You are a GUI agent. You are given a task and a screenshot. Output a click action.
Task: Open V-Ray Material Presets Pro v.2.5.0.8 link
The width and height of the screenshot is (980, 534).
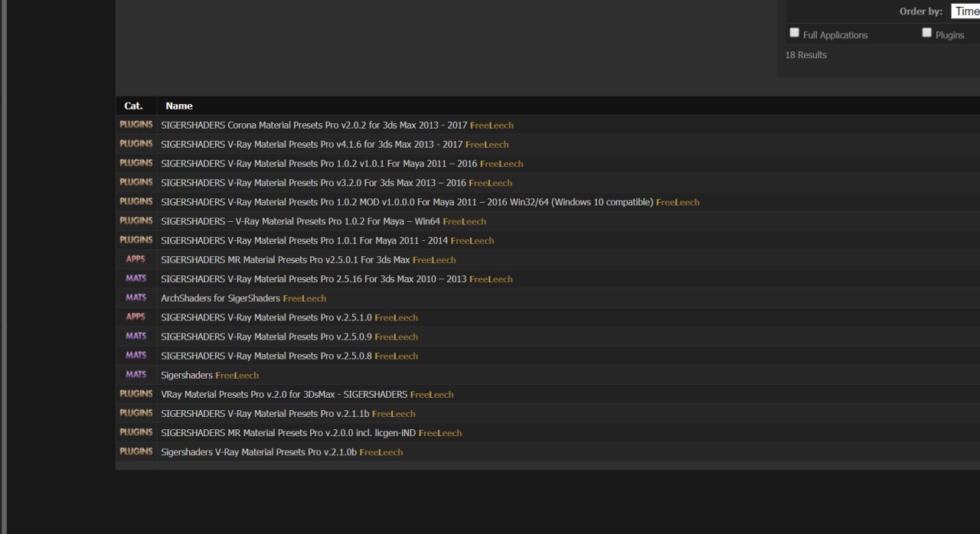tap(266, 356)
